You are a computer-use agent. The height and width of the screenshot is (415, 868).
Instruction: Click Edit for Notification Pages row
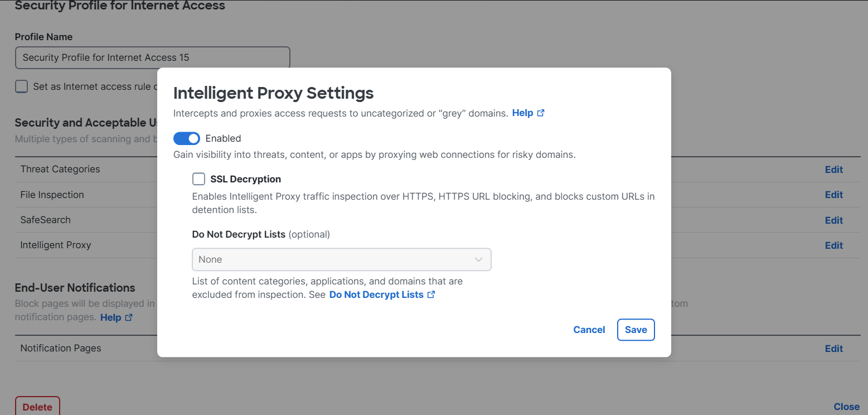(x=833, y=349)
